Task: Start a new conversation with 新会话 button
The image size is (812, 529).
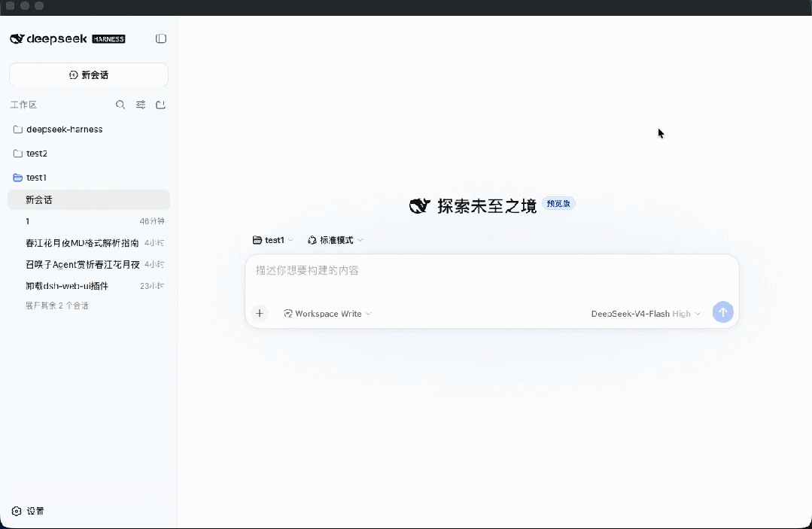Action: point(89,75)
